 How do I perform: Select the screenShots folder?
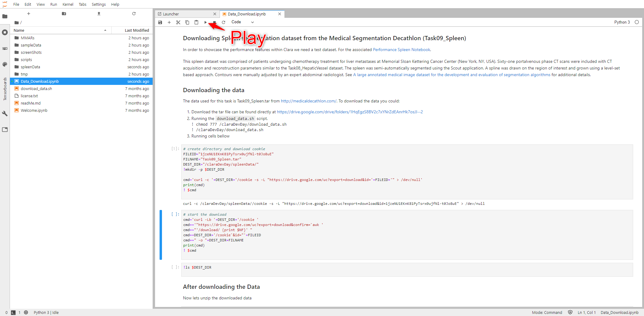click(x=81, y=52)
